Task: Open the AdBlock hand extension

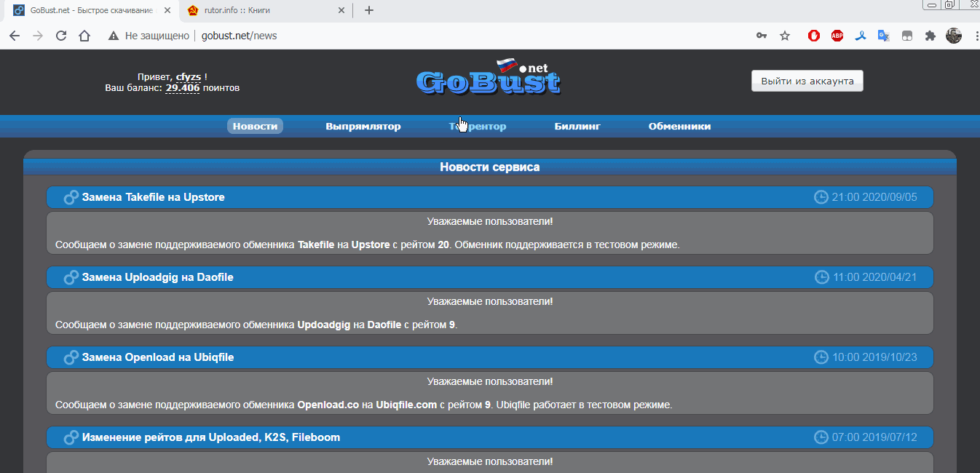Action: (x=814, y=36)
